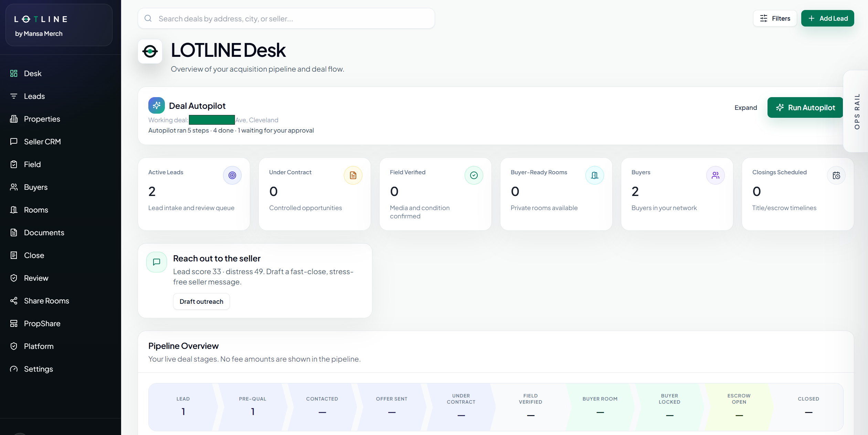Image resolution: width=868 pixels, height=435 pixels.
Task: Click the BUYER LOCKED pipeline stage
Action: coord(670,407)
